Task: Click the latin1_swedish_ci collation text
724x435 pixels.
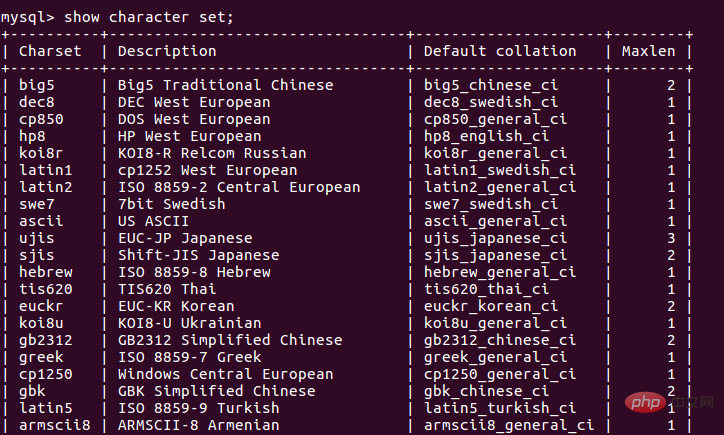Action: (500, 170)
